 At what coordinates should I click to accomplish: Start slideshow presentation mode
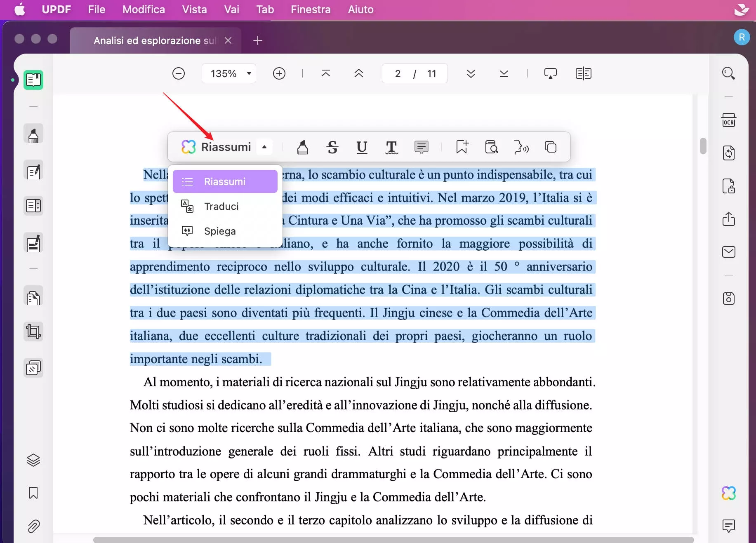click(550, 73)
